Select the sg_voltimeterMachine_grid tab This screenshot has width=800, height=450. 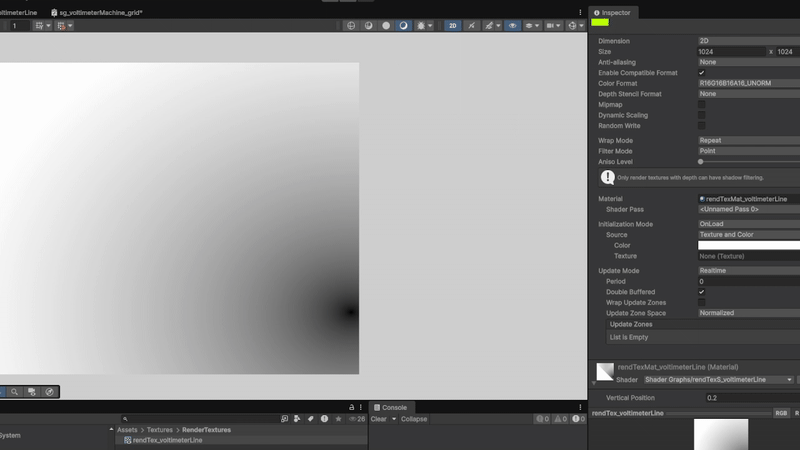(96, 13)
